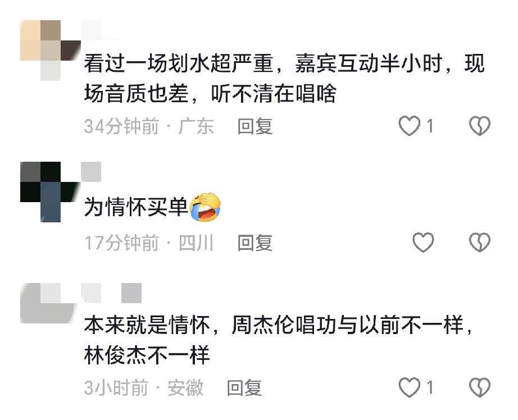Screen dimensions: 518x420
Task: Tap the crying facepalm emoji
Action: (x=205, y=207)
